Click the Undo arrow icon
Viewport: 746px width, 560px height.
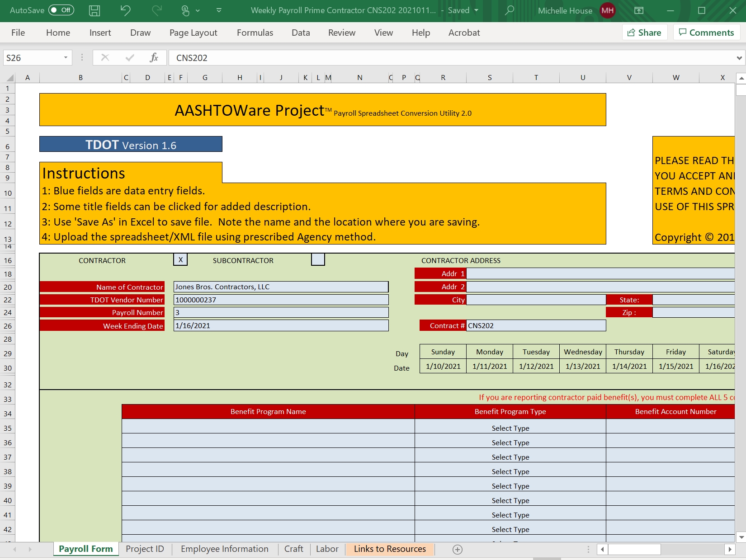pyautogui.click(x=125, y=10)
